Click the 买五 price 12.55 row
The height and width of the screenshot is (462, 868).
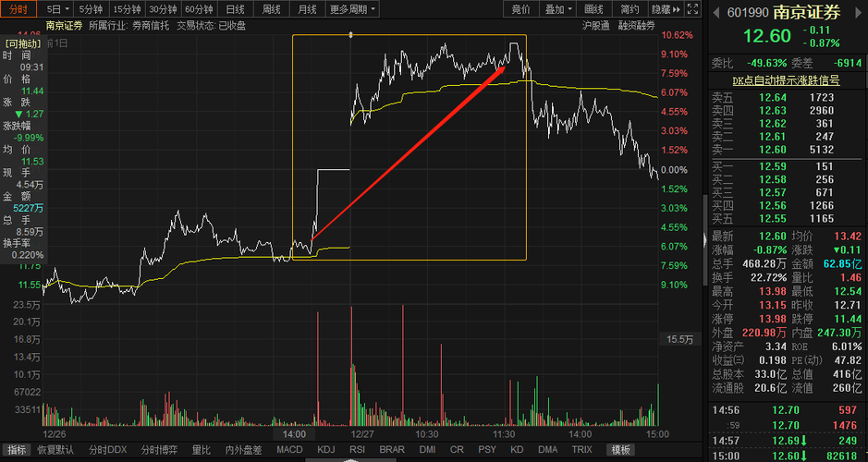[x=786, y=219]
